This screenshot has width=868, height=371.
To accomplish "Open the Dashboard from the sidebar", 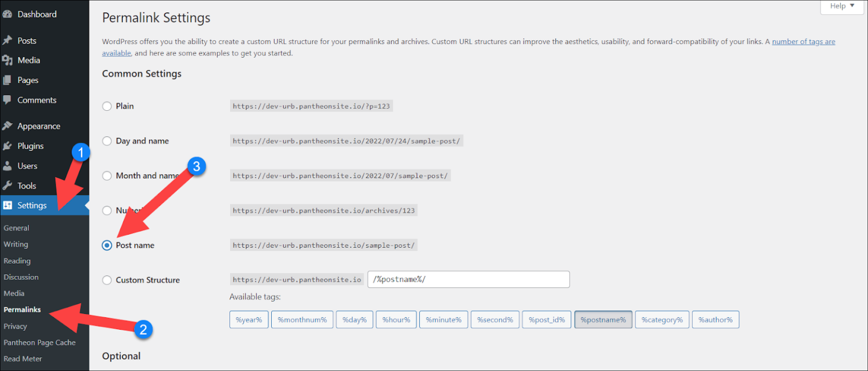I will click(7, 14).
